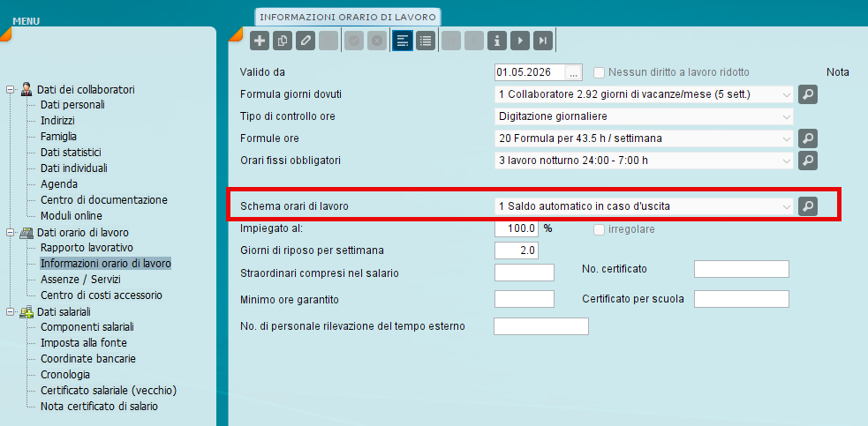This screenshot has width=868, height=426.
Task: Open the date picker button next to Valido da
Action: click(573, 72)
